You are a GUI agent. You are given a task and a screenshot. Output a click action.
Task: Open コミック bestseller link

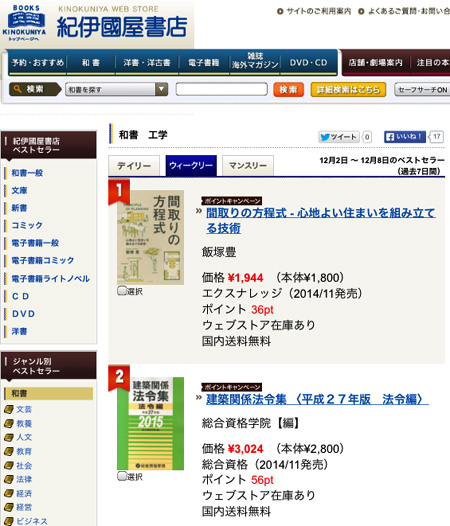pos(27,225)
